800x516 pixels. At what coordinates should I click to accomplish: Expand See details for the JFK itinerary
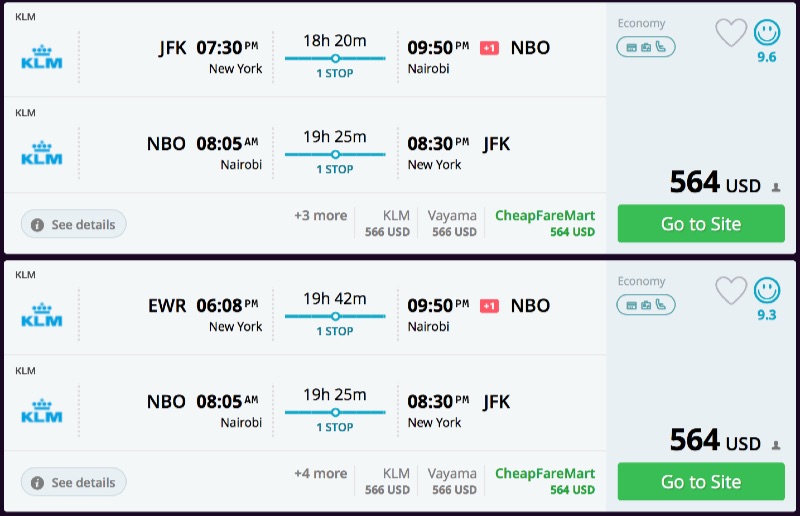click(73, 225)
